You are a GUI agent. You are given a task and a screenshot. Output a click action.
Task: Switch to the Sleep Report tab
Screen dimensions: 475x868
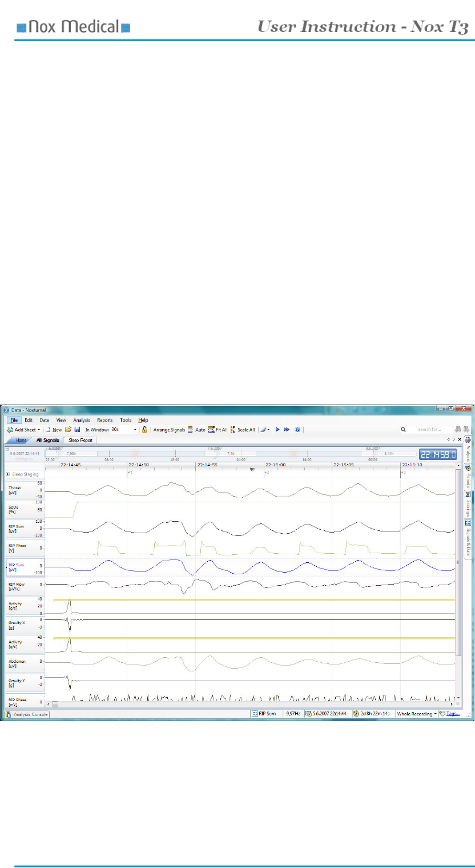80,441
